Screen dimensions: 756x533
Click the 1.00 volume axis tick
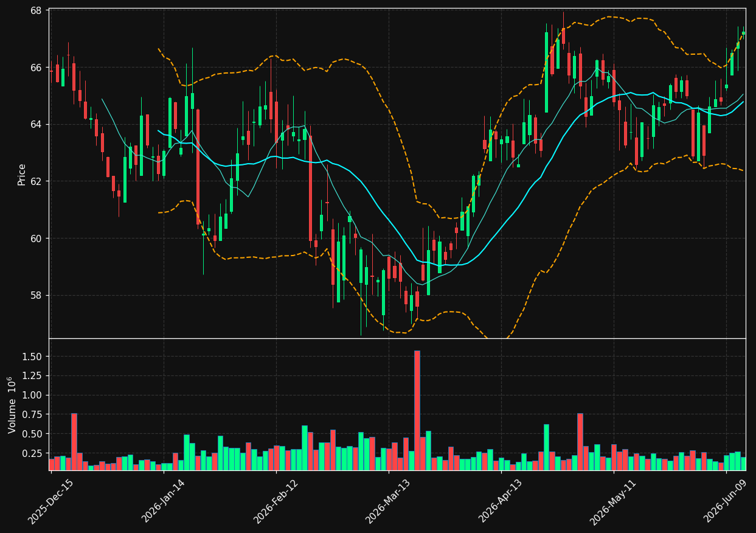[32, 395]
